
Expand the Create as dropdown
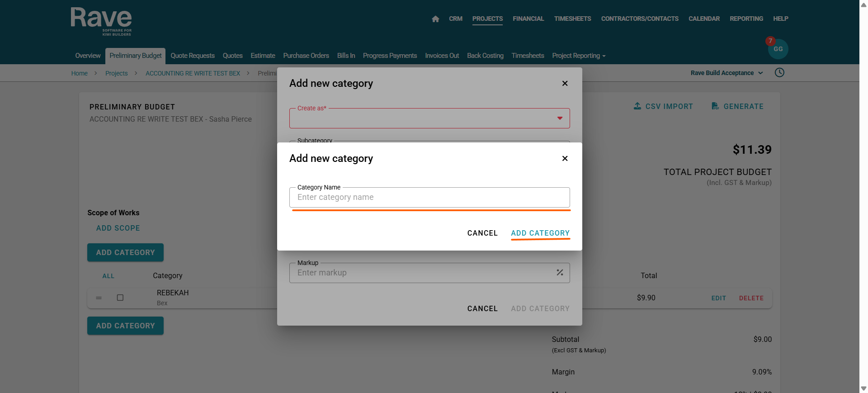tap(560, 118)
